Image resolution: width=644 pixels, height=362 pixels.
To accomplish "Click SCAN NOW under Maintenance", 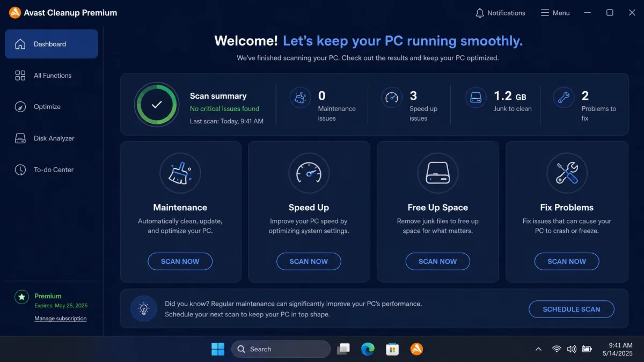I will point(180,261).
